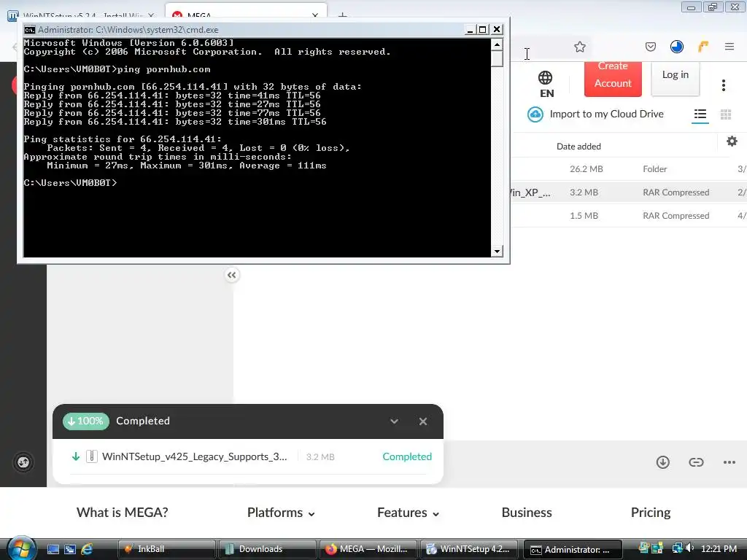
Task: Select the 26.2 MB Folder row
Action: [629, 169]
